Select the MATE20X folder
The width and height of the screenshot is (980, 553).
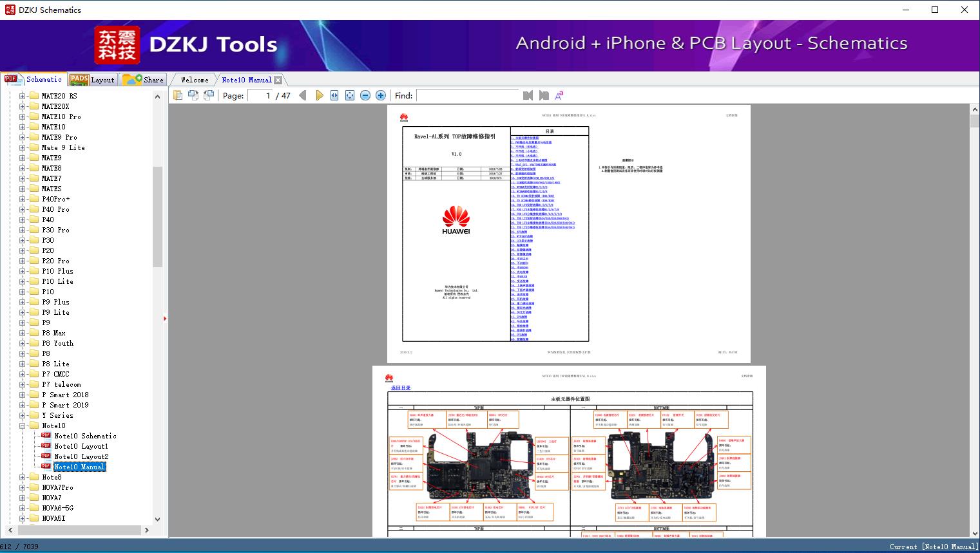[x=55, y=106]
